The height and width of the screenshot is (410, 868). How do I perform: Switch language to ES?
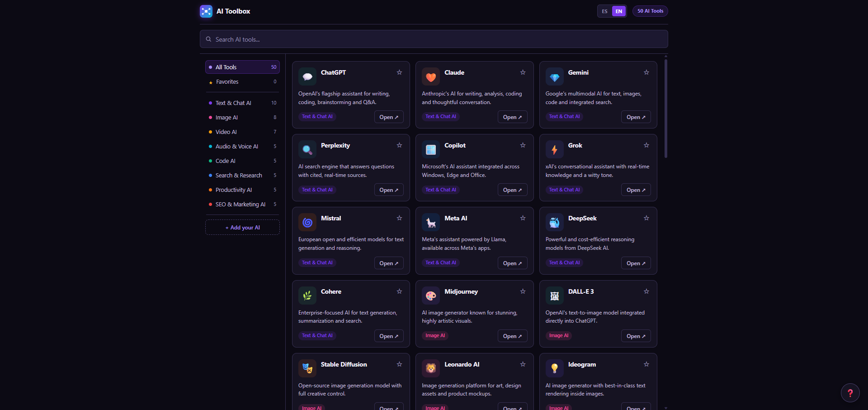coord(604,11)
